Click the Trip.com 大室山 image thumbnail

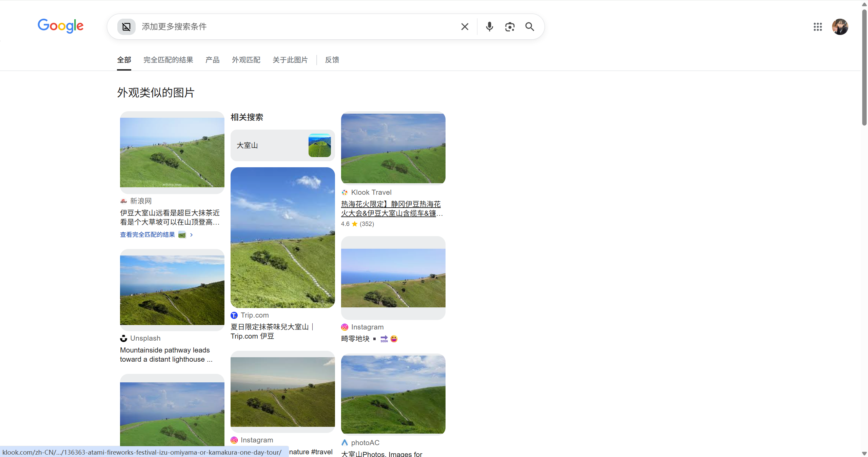click(282, 237)
